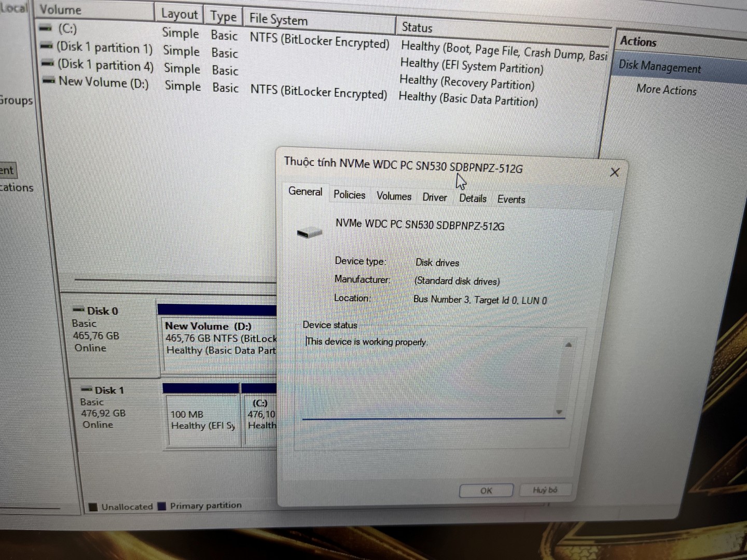
Task: Click the Disk 1 label icon
Action: 86,389
